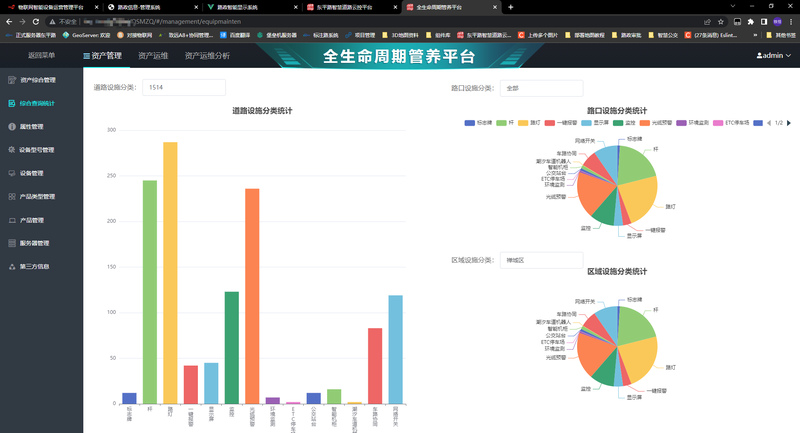The width and height of the screenshot is (800, 433).
Task: Close the 全生命周期管养平台 browser tab
Action: coord(494,7)
